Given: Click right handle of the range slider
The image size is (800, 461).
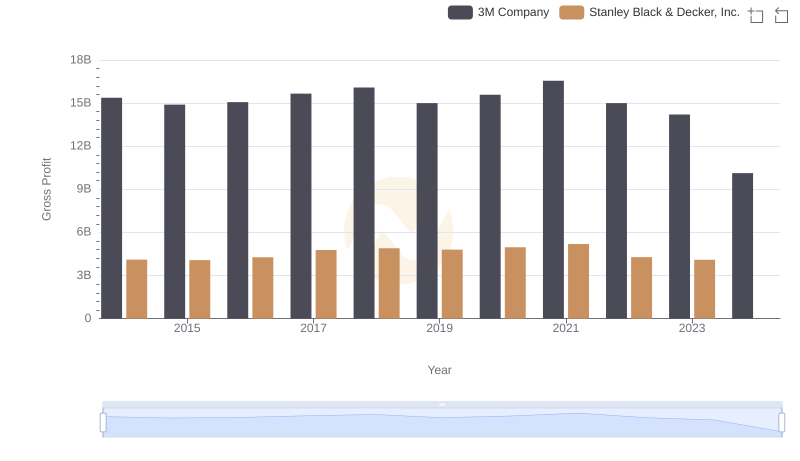Looking at the screenshot, I should pos(782,423).
